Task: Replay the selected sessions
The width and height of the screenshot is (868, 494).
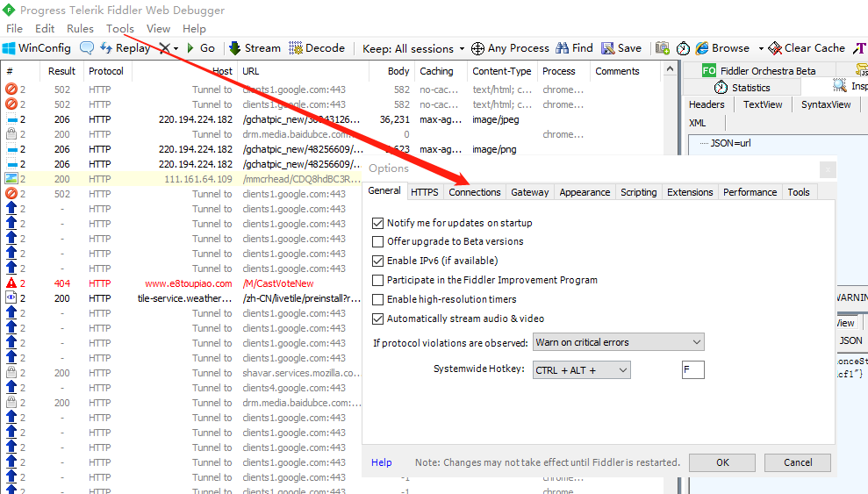Action: tap(126, 48)
